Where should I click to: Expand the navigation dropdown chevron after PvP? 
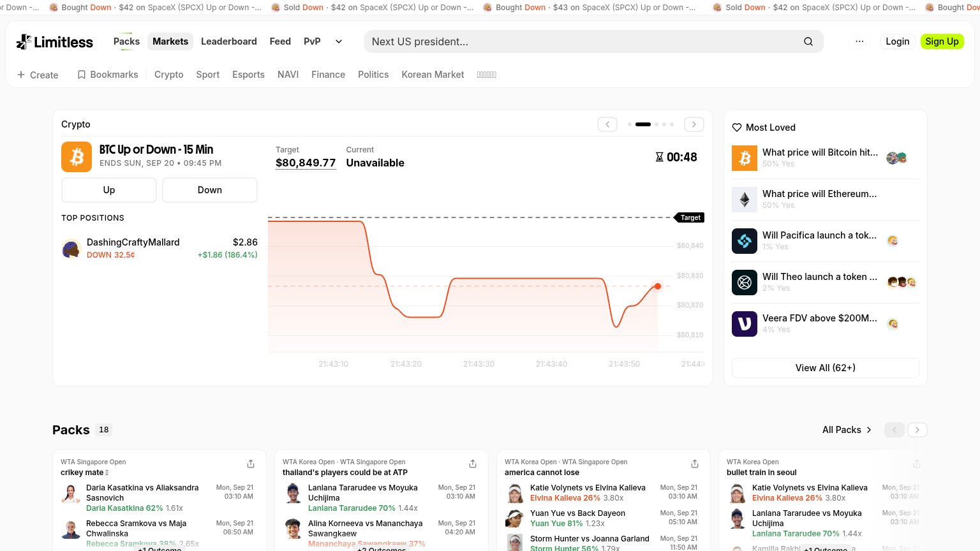[339, 41]
